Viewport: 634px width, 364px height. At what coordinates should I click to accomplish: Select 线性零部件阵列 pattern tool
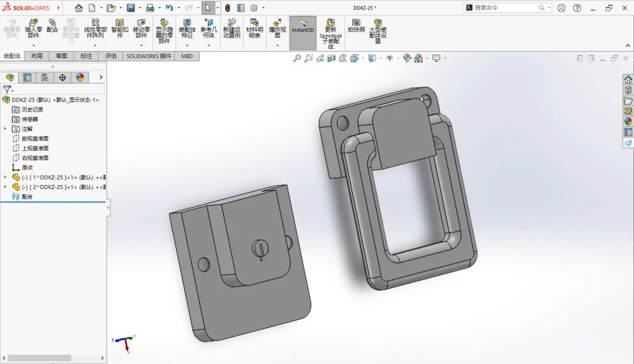coord(96,28)
